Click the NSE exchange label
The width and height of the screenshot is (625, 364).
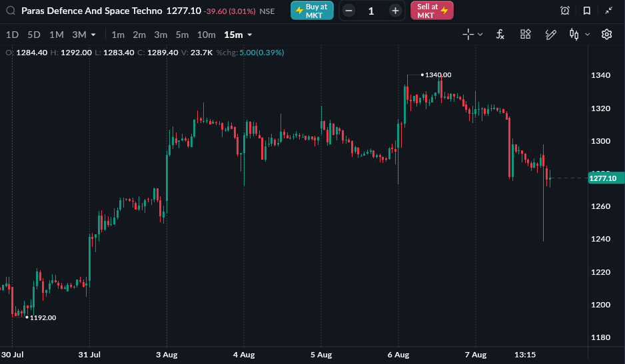(267, 11)
